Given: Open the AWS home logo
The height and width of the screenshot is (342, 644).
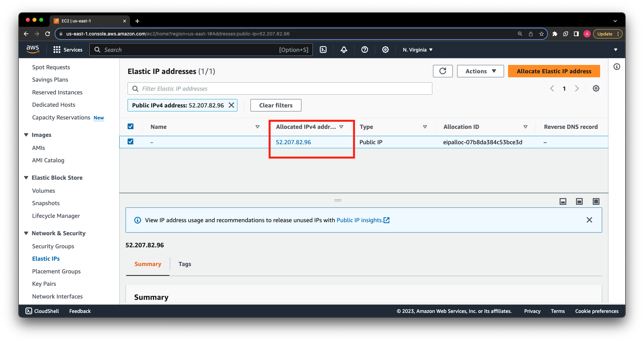Looking at the screenshot, I should click(32, 50).
